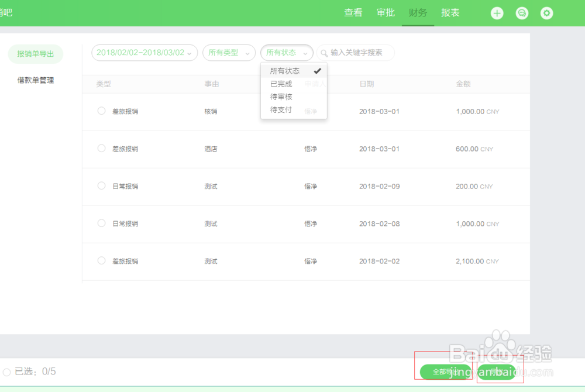Select the 差旅报销 核销 row radio button
The image size is (585, 392).
[101, 111]
